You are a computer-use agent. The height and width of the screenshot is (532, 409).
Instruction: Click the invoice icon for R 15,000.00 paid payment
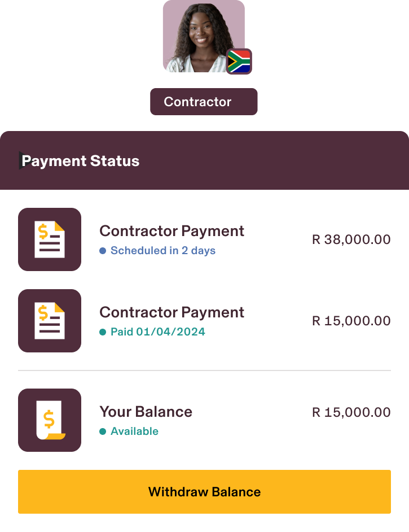pyautogui.click(x=50, y=321)
